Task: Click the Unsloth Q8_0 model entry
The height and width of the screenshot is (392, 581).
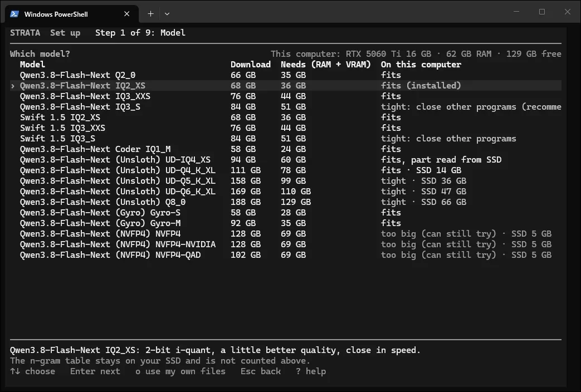Action: point(286,202)
